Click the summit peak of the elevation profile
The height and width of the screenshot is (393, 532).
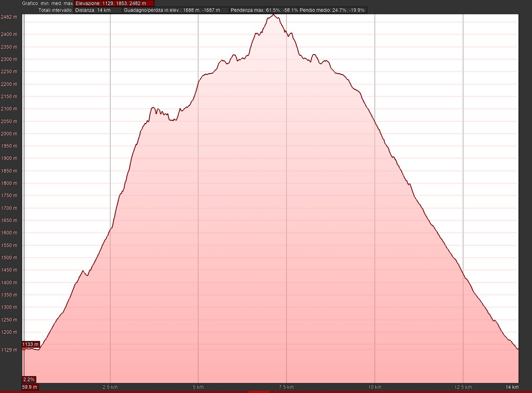274,15
